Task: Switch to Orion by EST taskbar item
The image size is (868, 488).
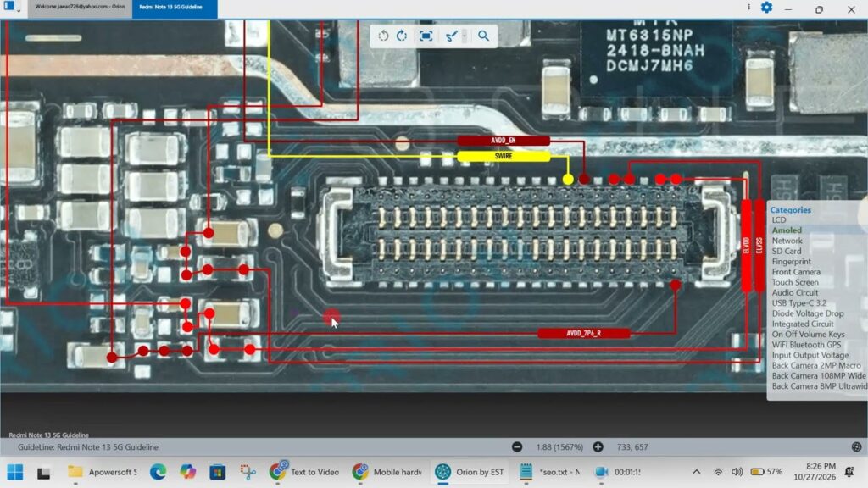Action: point(470,472)
